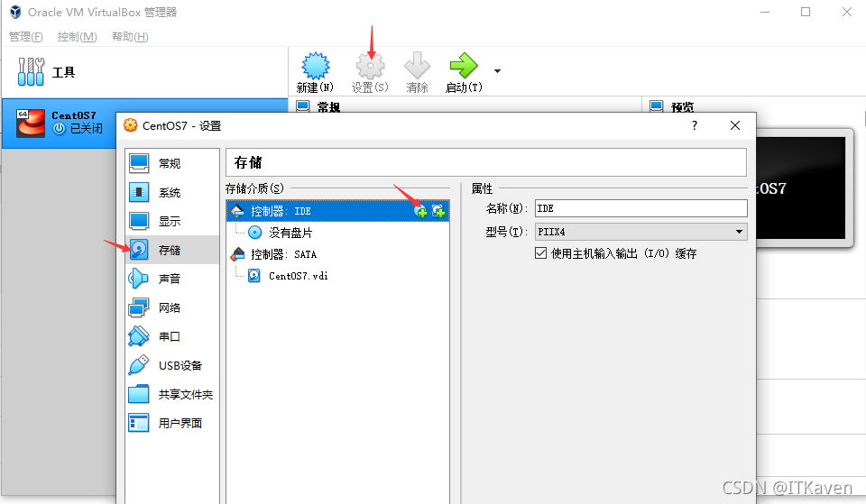This screenshot has height=504, width=866.
Task: Click the settings dialog help question mark
Action: pos(695,125)
